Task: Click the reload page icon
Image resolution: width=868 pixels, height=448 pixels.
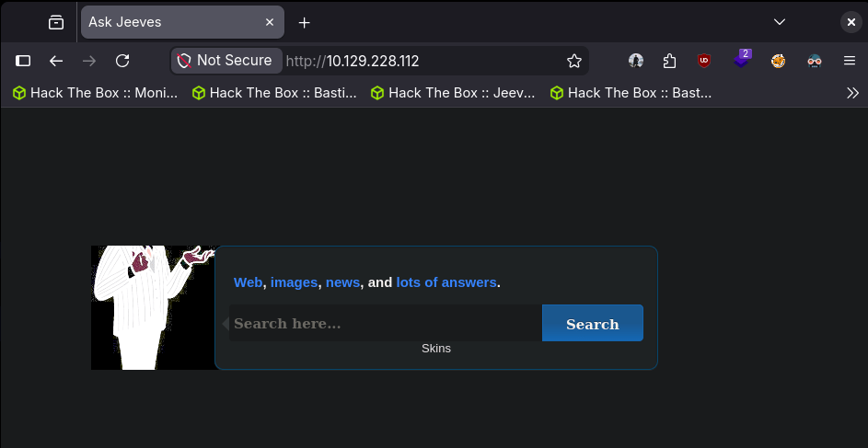Action: pos(122,61)
